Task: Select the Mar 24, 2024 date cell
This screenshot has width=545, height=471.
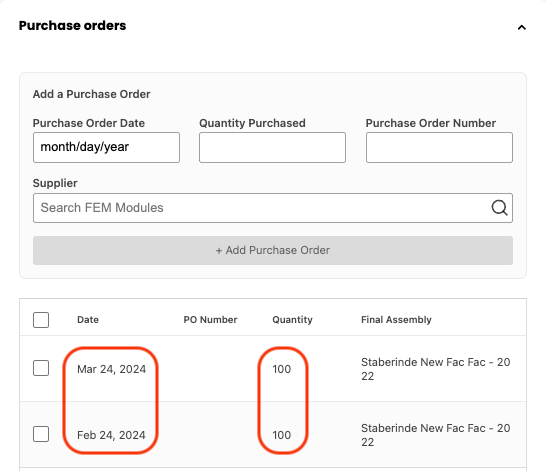Action: pos(112,369)
